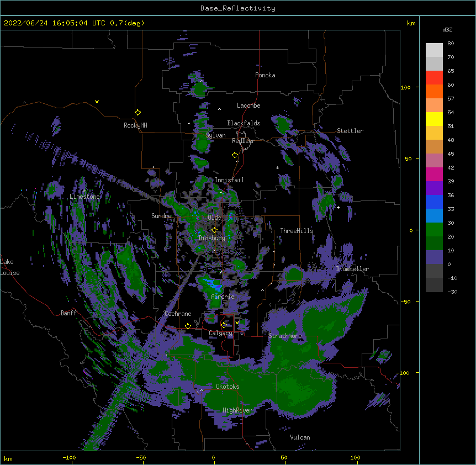Select the white 70-80 dBZ legend swatch
This screenshot has width=476, height=465.
(434, 50)
